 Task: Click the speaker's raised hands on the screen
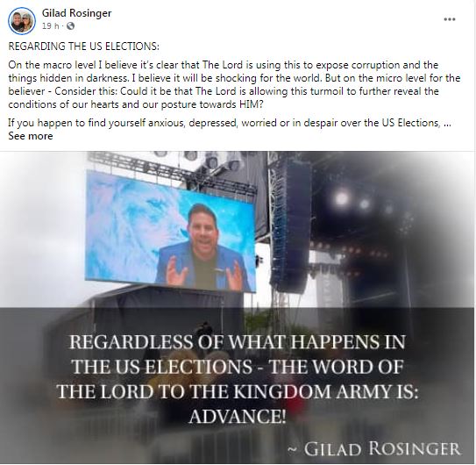tap(202, 271)
